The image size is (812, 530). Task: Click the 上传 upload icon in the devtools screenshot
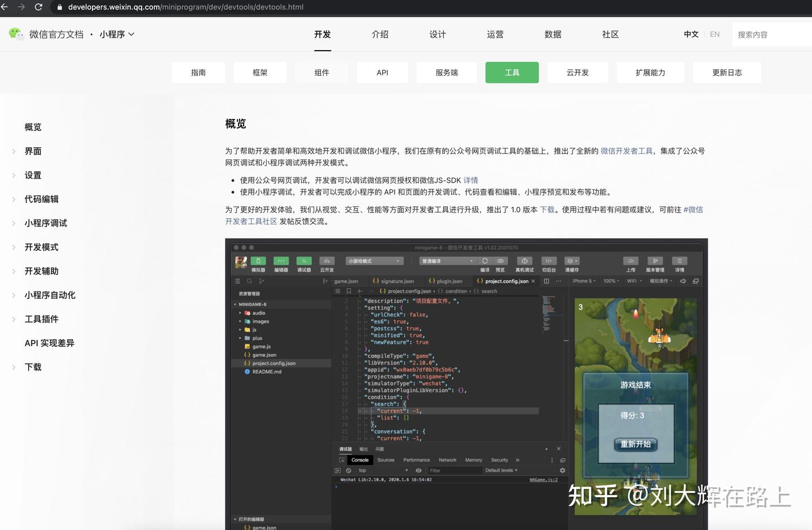click(x=630, y=261)
